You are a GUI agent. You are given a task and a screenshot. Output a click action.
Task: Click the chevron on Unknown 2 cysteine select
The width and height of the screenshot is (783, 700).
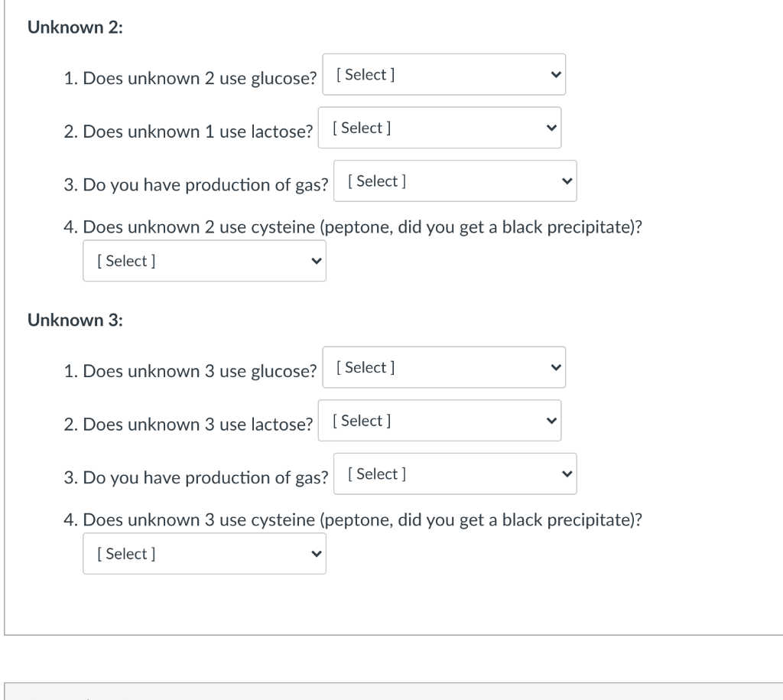click(x=315, y=262)
